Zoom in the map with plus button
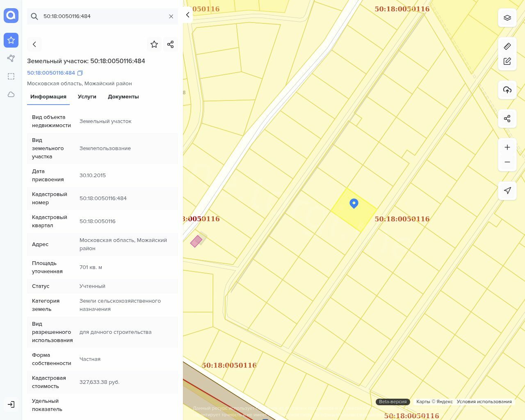The height and width of the screenshot is (420, 525). click(507, 147)
